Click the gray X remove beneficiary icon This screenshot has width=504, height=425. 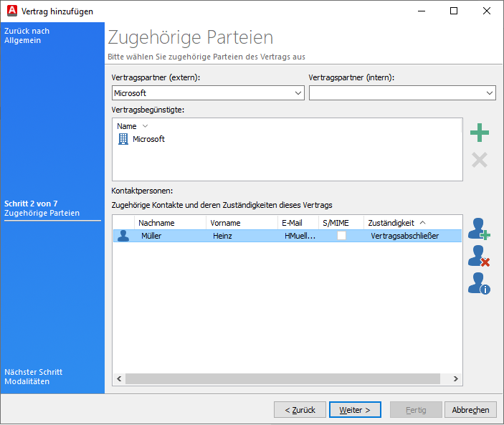pos(479,160)
